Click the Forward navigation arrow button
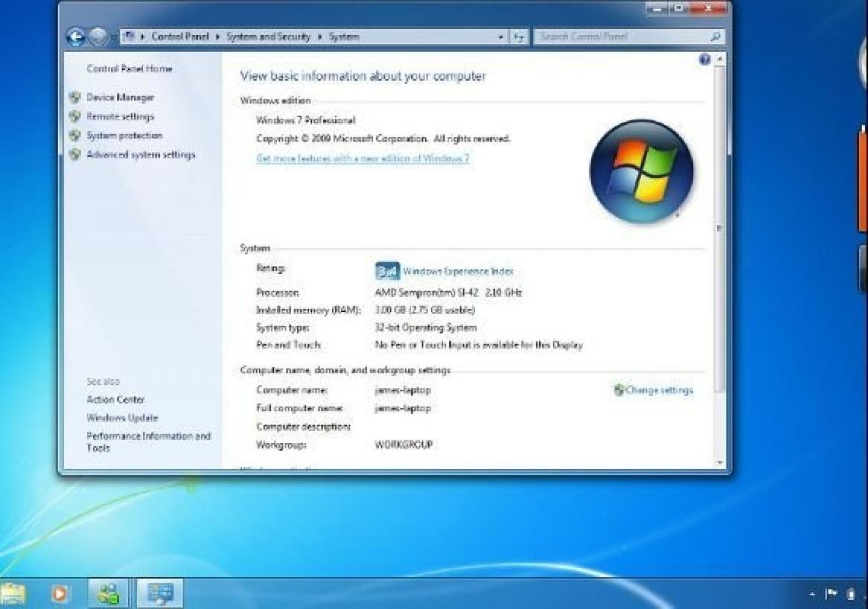This screenshot has height=609, width=868. pos(98,37)
